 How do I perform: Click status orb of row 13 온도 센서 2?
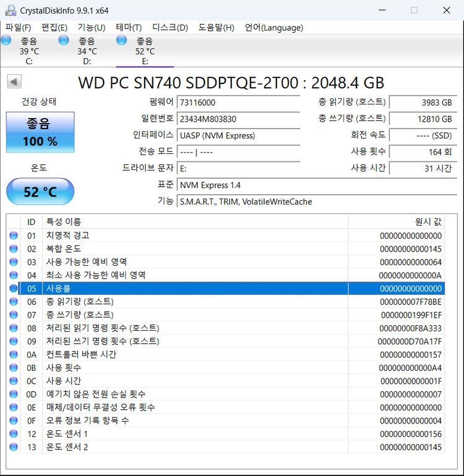[x=14, y=447]
